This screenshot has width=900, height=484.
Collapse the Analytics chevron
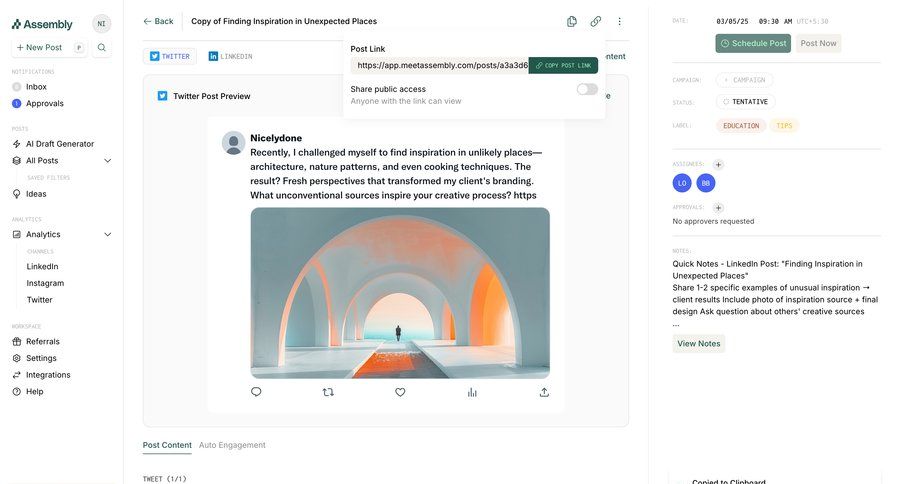[107, 234]
